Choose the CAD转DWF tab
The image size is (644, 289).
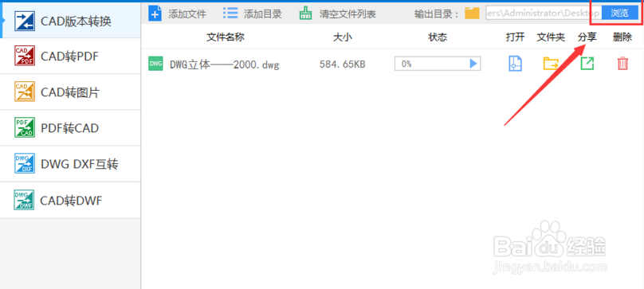coord(70,201)
